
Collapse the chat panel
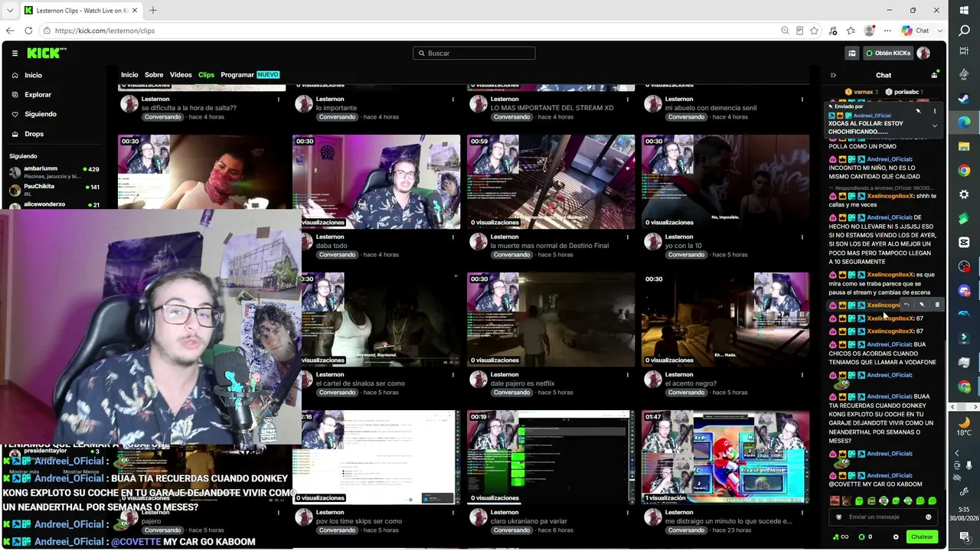[x=833, y=75]
